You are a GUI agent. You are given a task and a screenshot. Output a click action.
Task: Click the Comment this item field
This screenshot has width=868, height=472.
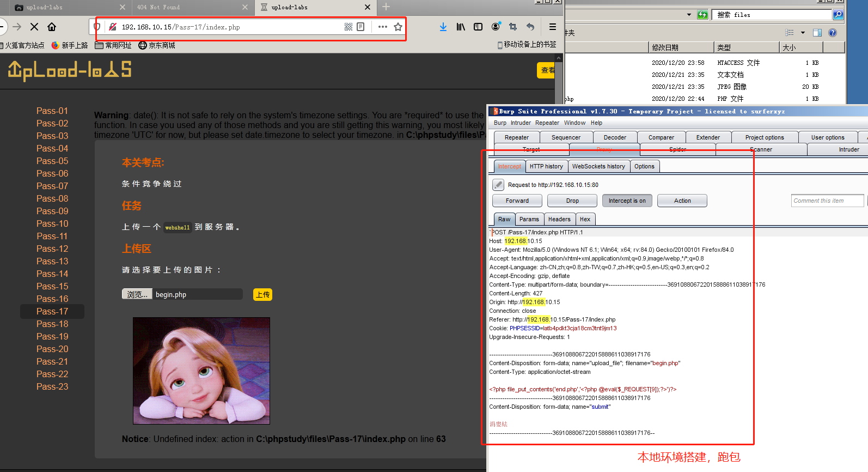pos(827,201)
